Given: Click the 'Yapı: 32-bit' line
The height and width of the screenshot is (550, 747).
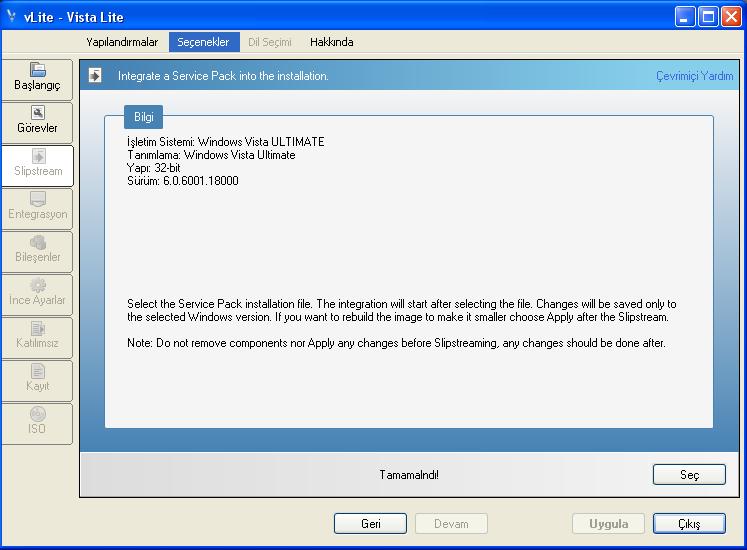Looking at the screenshot, I should pos(154,168).
